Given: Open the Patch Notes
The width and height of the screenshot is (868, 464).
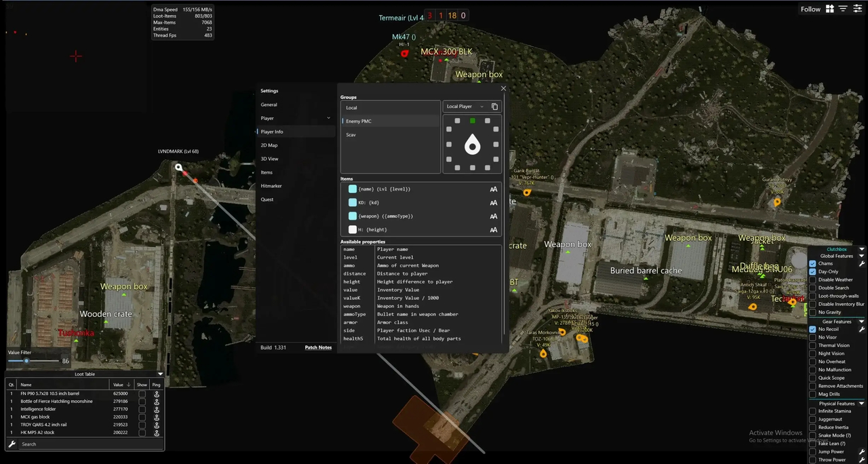Looking at the screenshot, I should tap(318, 347).
